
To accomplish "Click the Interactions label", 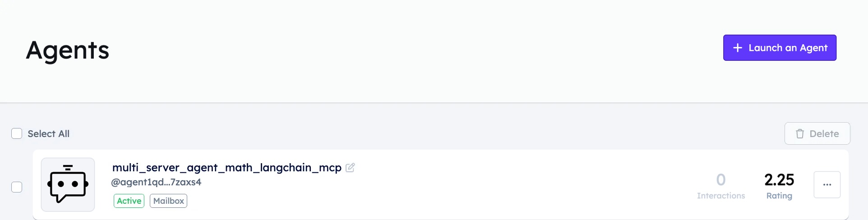I will [721, 196].
